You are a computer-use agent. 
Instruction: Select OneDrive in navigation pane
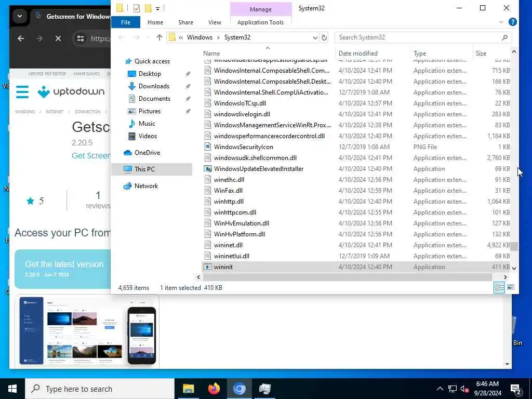click(147, 153)
